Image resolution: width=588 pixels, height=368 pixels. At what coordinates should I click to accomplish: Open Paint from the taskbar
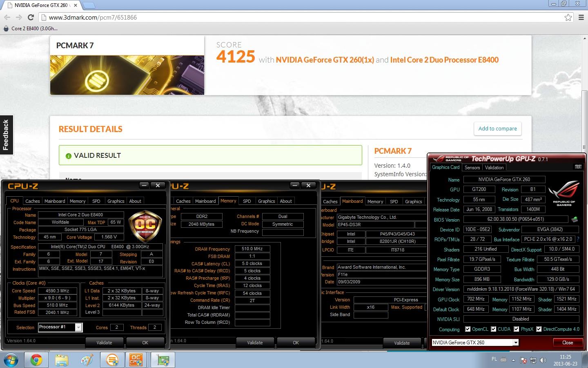[87, 360]
